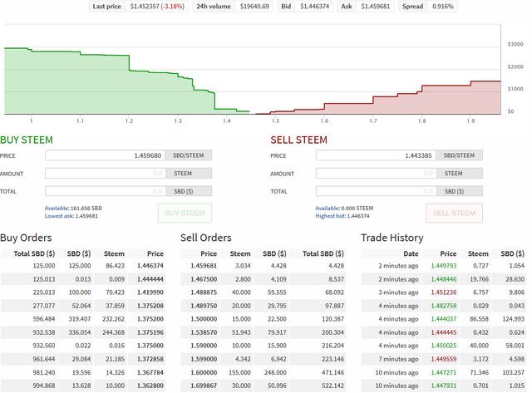Select sell order at price 1.489750
This screenshot has height=393, width=532.
pyautogui.click(x=264, y=306)
